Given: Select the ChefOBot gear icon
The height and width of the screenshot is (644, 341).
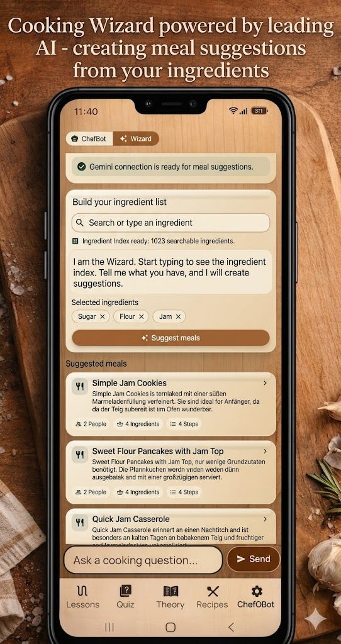Looking at the screenshot, I should (256, 591).
